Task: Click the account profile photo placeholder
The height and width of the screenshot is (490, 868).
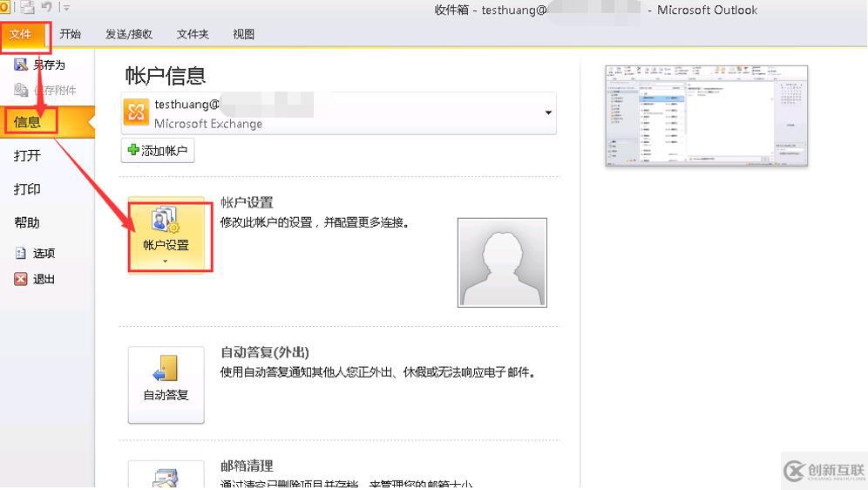Action: [x=502, y=262]
